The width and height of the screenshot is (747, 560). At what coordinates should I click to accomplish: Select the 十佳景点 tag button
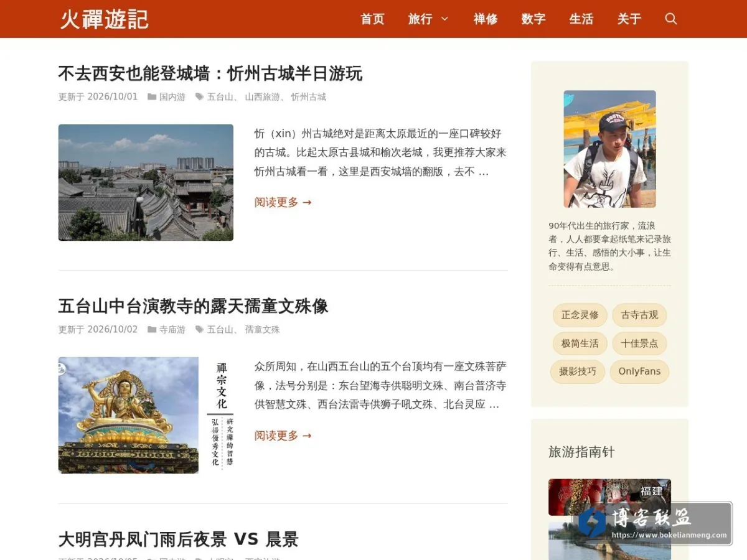[x=639, y=343]
